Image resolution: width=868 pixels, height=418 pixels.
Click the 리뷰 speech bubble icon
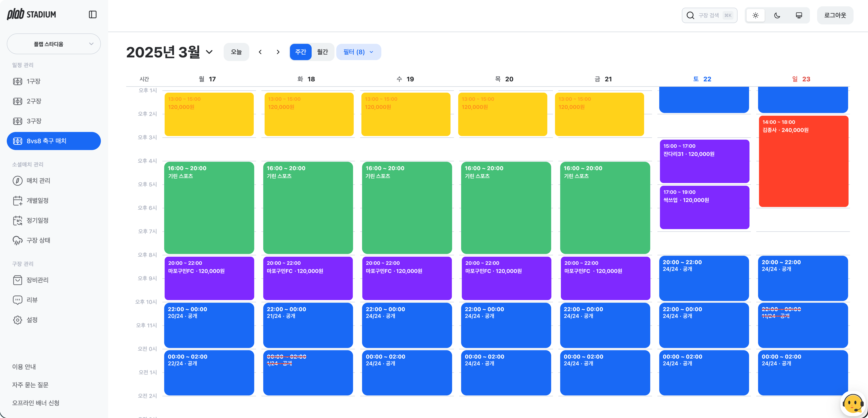coord(18,300)
